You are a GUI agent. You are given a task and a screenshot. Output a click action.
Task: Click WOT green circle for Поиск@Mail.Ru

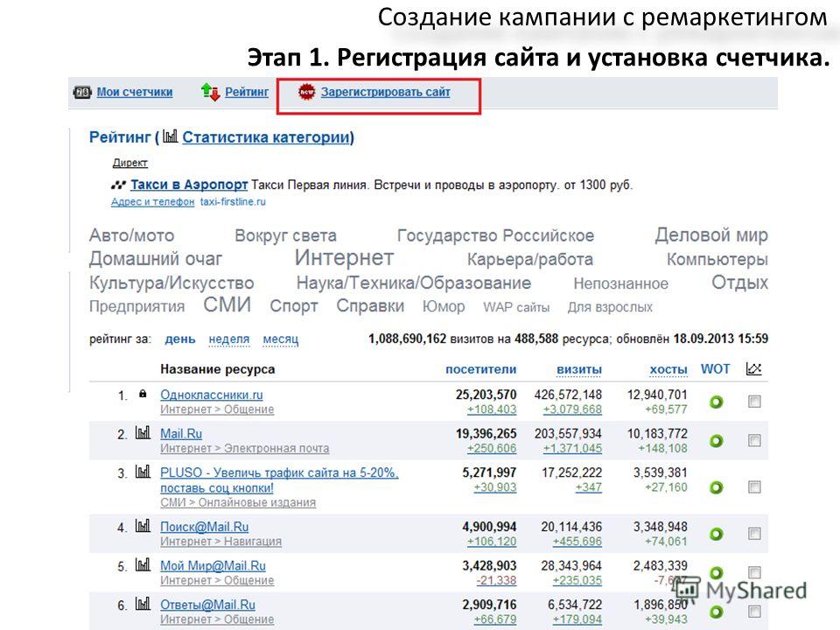(717, 534)
